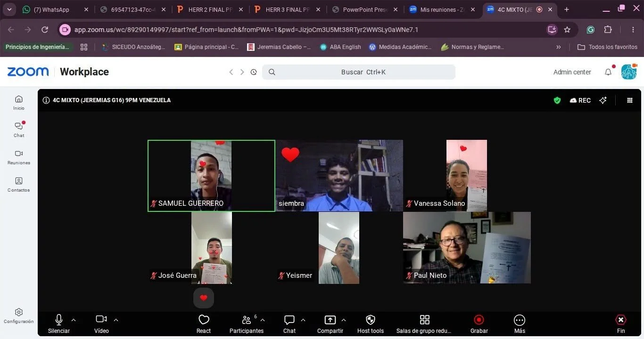
Task: Toggle the Vídeo camera
Action: 101,324
